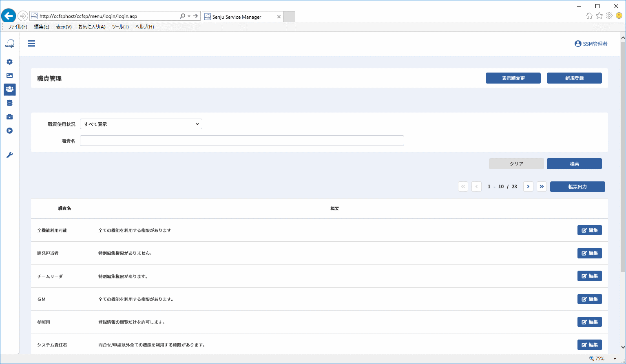Click the クリア button
626x364 pixels.
coord(516,164)
